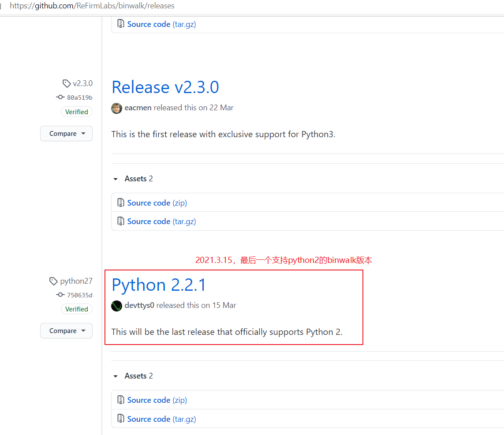The image size is (504, 435).
Task: Click file icon of topmost tar.gz asset
Action: tap(120, 23)
